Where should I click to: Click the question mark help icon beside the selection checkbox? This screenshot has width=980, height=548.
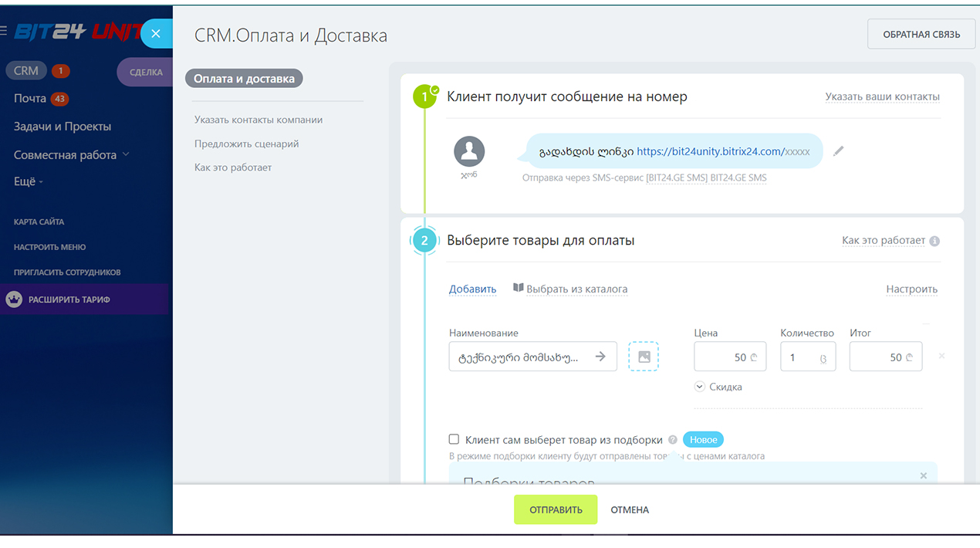(x=673, y=440)
